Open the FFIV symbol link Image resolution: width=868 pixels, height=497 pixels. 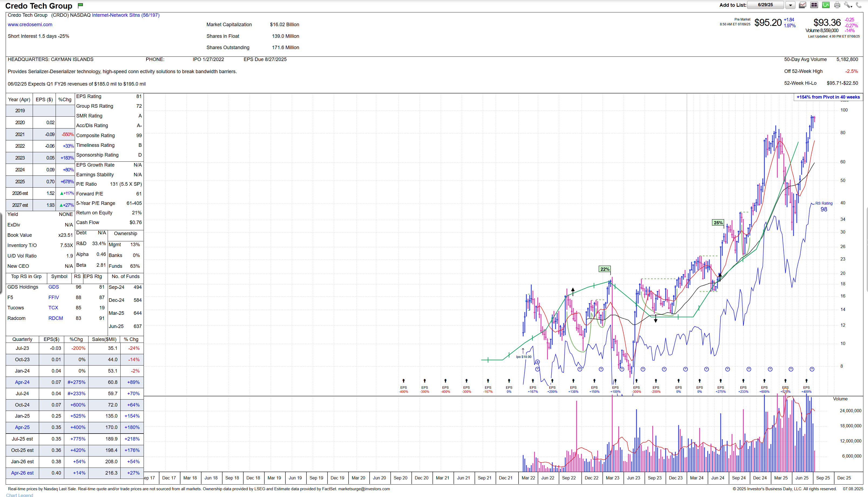pos(53,298)
